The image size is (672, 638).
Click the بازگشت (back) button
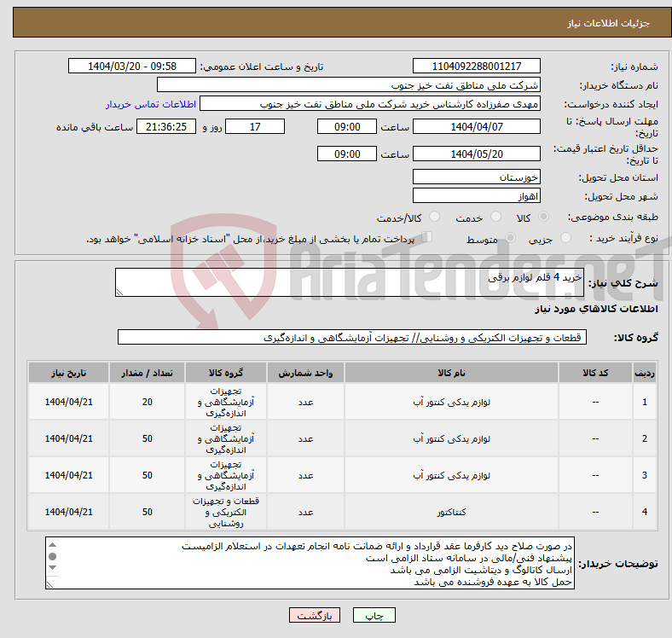[x=315, y=615]
